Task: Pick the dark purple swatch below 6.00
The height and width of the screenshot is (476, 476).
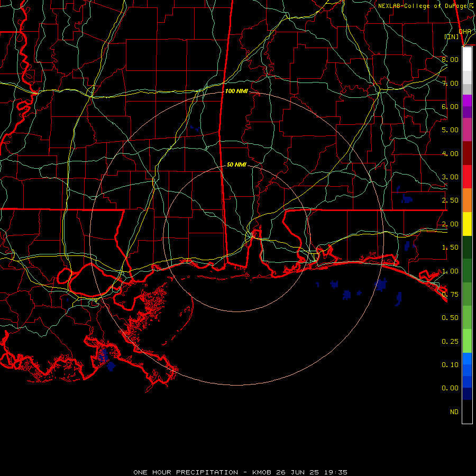Action: pos(467,112)
